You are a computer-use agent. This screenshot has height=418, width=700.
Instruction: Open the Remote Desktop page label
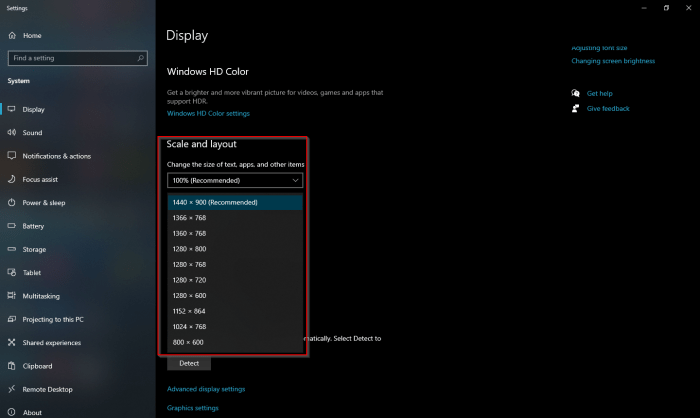(x=47, y=389)
